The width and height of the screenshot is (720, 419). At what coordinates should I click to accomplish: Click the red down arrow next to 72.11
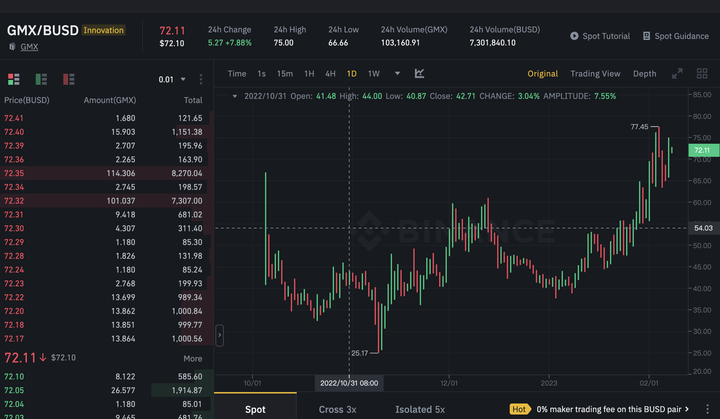tap(43, 357)
